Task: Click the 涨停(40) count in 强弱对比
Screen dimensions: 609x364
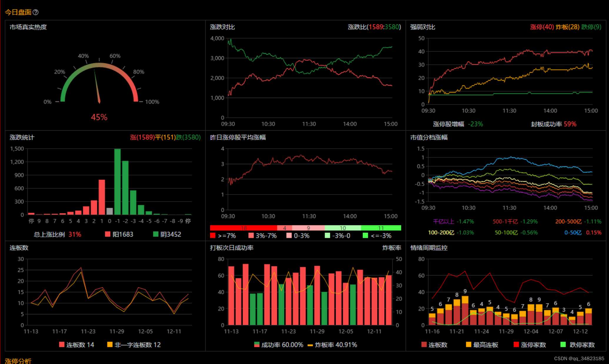Action: point(542,27)
